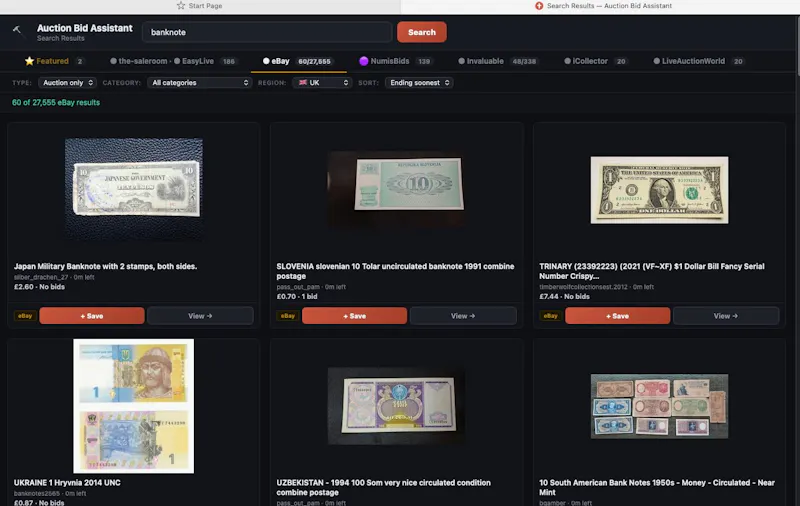The width and height of the screenshot is (800, 506).
Task: Click the £0.87 No bids price text
Action: pyautogui.click(x=39, y=503)
